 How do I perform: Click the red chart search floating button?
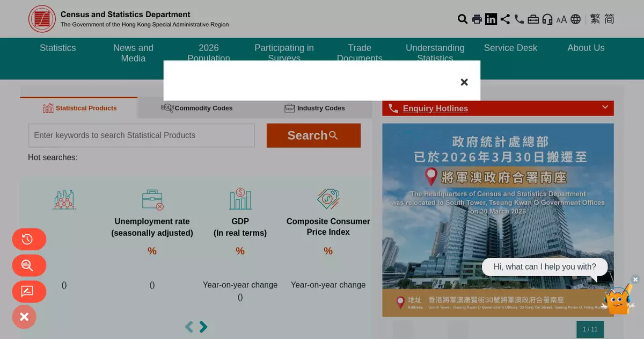click(x=29, y=265)
